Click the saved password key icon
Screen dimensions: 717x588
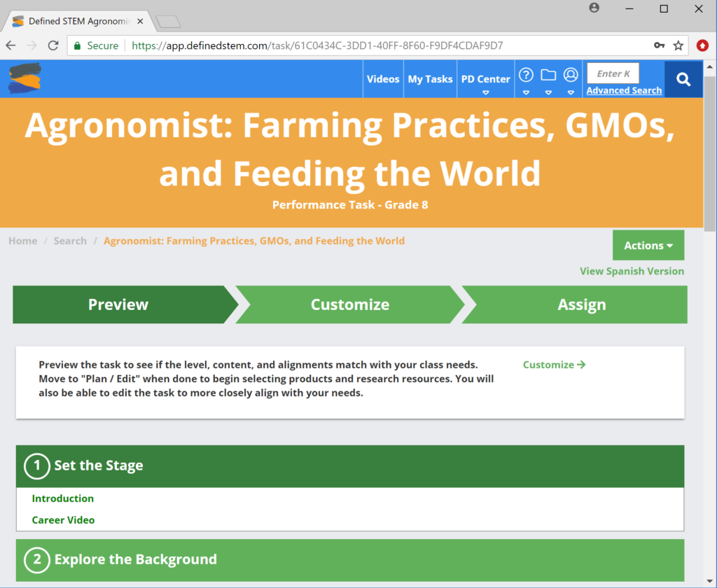point(659,45)
